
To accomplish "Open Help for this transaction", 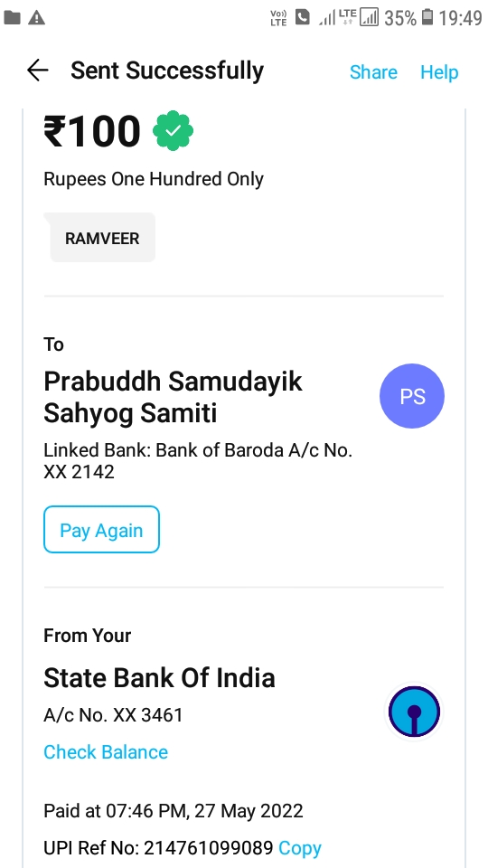I will pyautogui.click(x=439, y=72).
